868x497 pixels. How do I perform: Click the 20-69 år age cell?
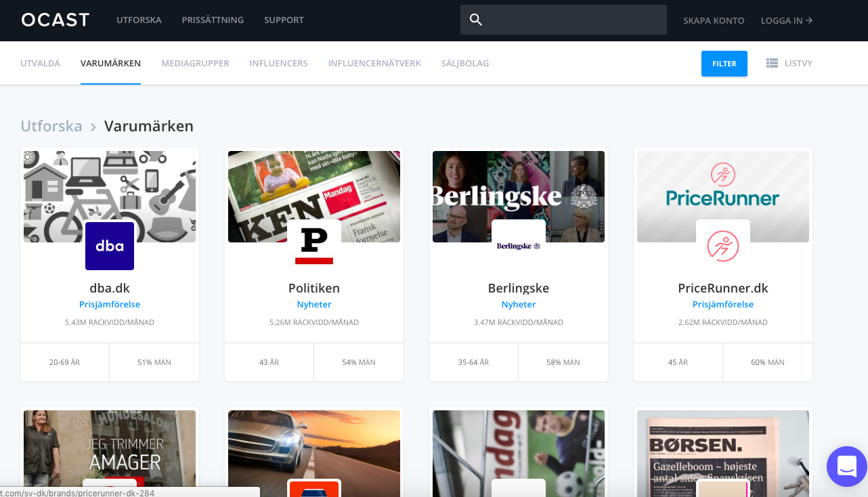click(x=65, y=362)
